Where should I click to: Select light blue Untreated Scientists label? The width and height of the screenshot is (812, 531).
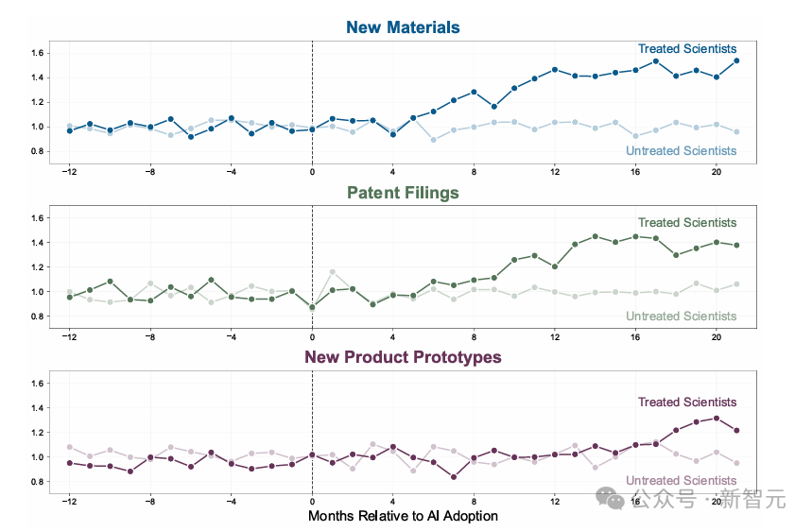point(681,150)
